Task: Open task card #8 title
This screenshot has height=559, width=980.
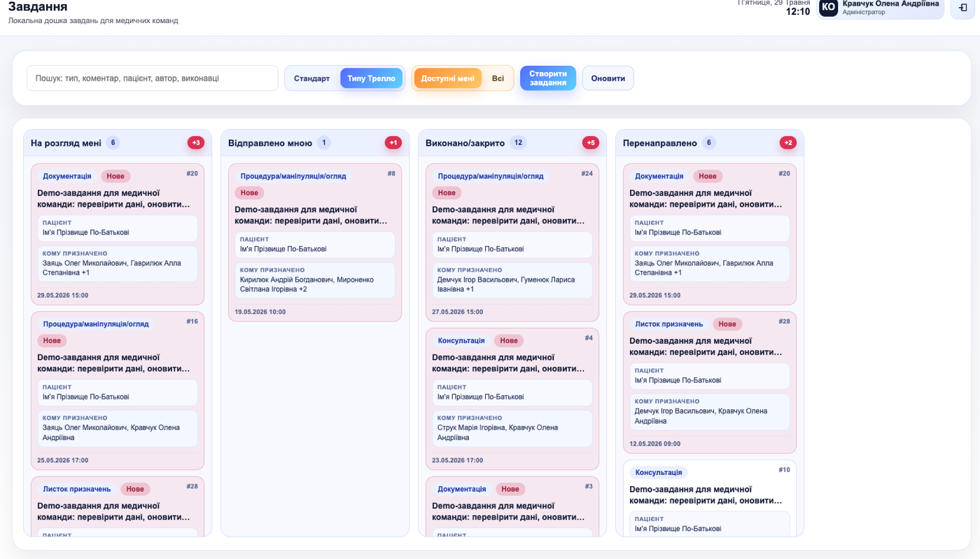Action: [x=311, y=215]
